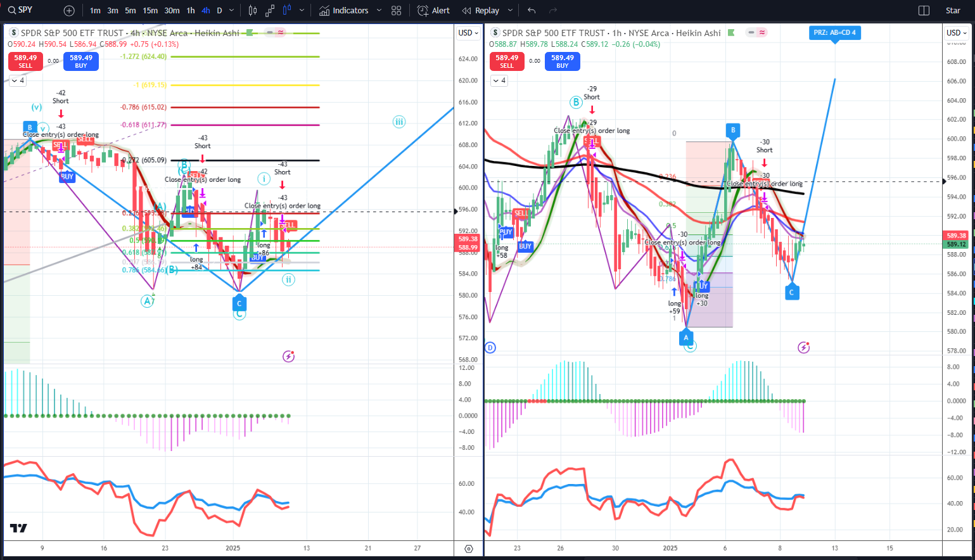This screenshot has height=560, width=975.
Task: Click the compare or add symbol plus icon
Action: [69, 11]
